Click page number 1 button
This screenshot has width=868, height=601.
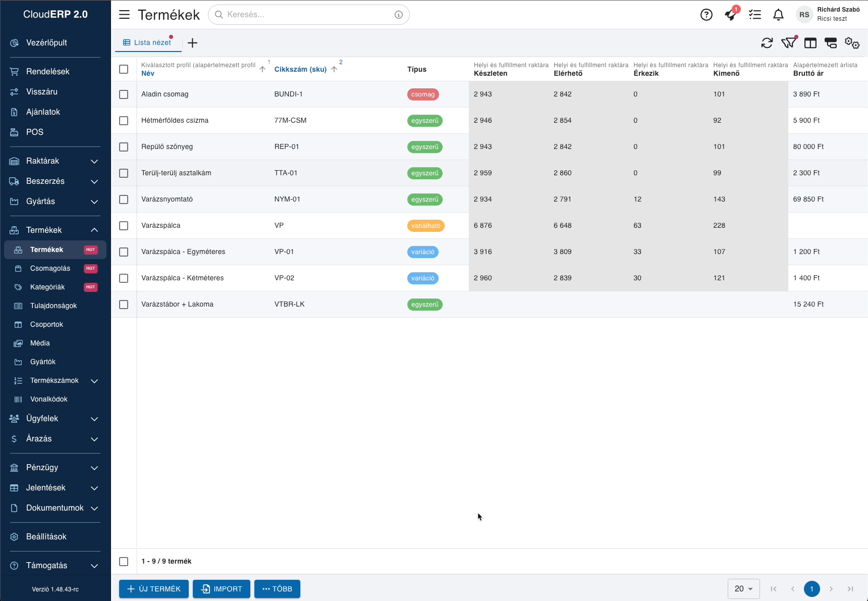tap(812, 589)
